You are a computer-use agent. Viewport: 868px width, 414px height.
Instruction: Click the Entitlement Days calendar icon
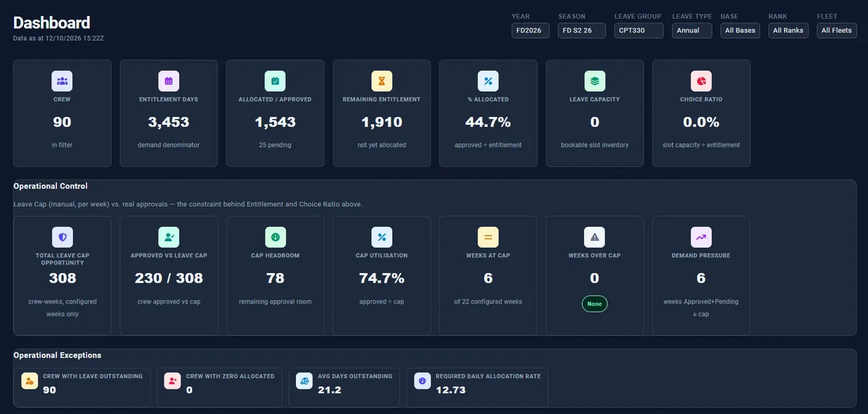169,81
